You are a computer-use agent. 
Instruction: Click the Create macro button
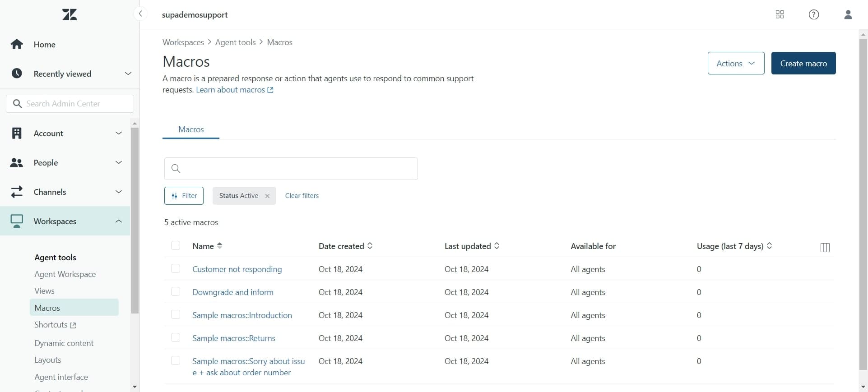click(803, 63)
